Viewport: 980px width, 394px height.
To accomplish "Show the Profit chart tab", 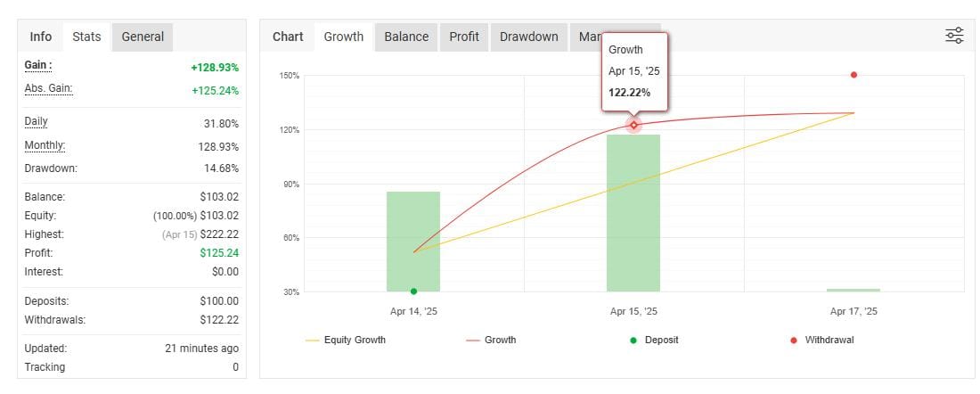I will pyautogui.click(x=464, y=37).
